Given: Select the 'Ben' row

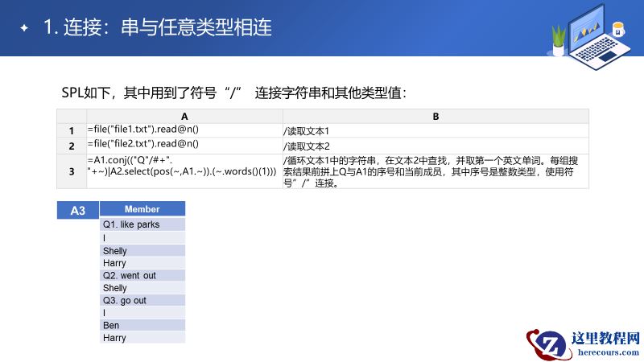Looking at the screenshot, I should coord(142,325).
